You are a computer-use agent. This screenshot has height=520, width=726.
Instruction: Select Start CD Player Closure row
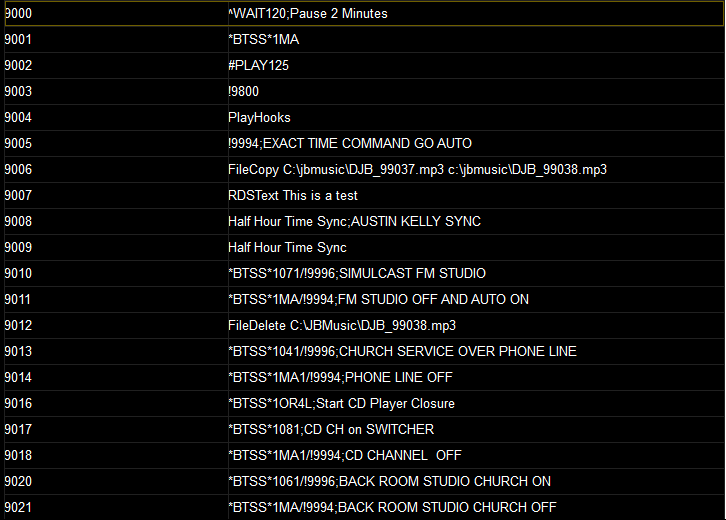click(x=364, y=403)
